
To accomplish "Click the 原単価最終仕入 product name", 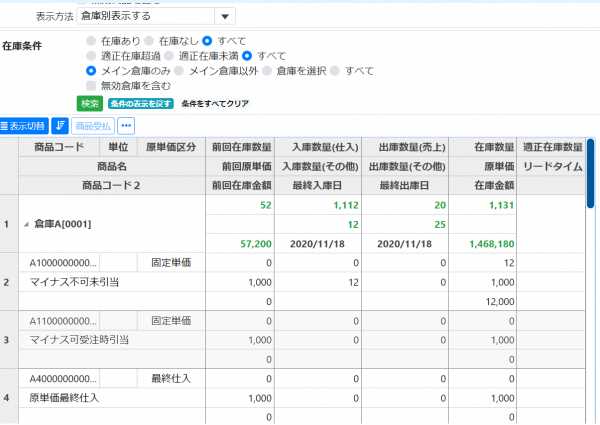I will point(64,398).
